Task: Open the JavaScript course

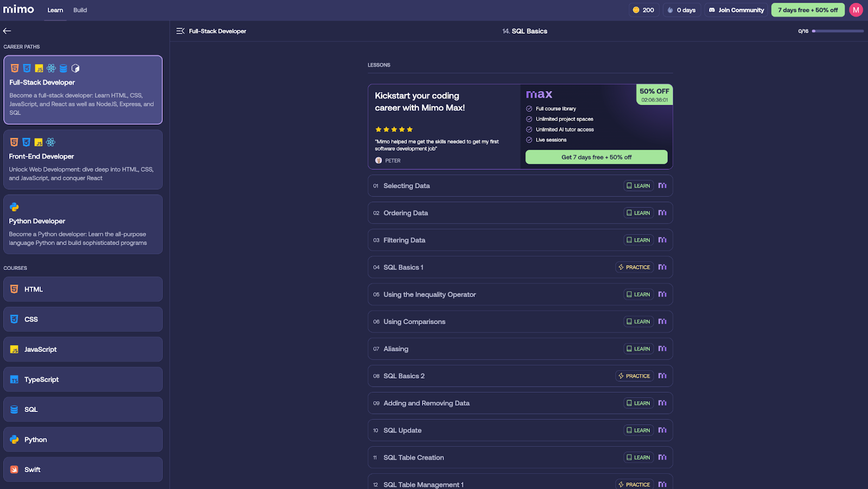Action: 83,350
